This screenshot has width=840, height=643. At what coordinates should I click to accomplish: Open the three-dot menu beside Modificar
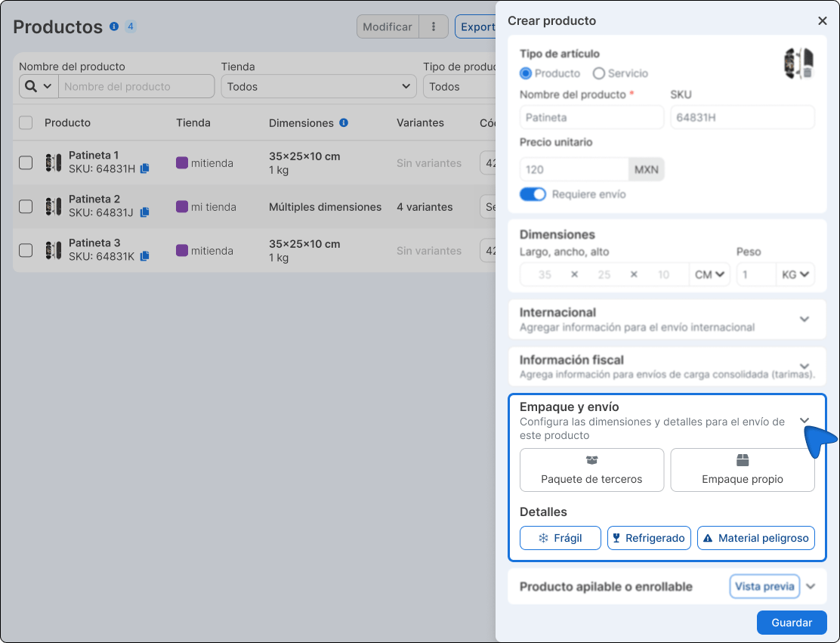434,26
